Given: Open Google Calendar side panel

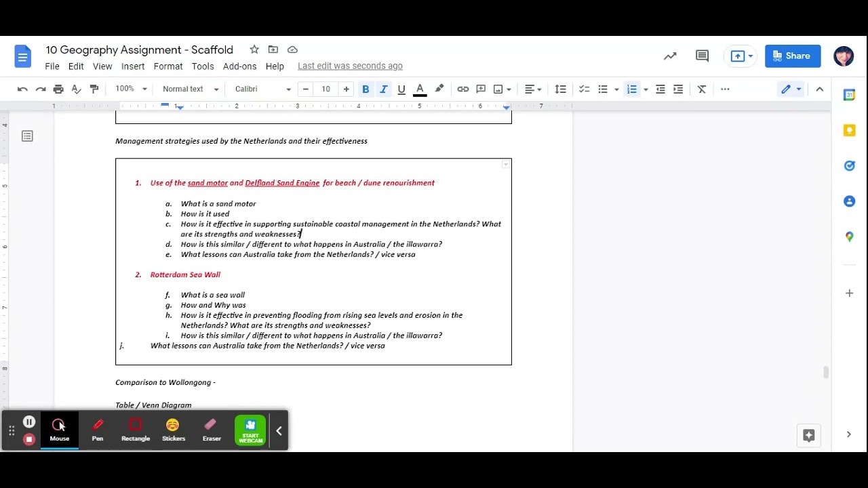Looking at the screenshot, I should pyautogui.click(x=849, y=95).
